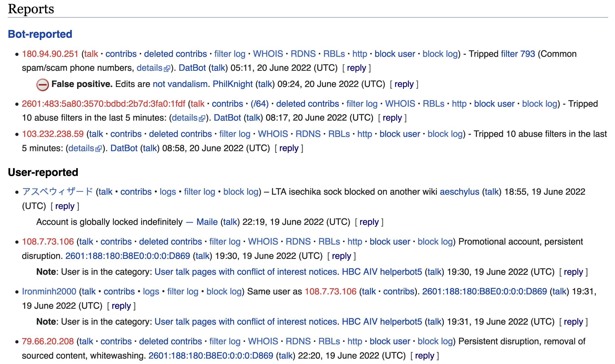Screen dimensions: 615x364
Task: Click the (/64) range contribs link
Action: tap(259, 104)
